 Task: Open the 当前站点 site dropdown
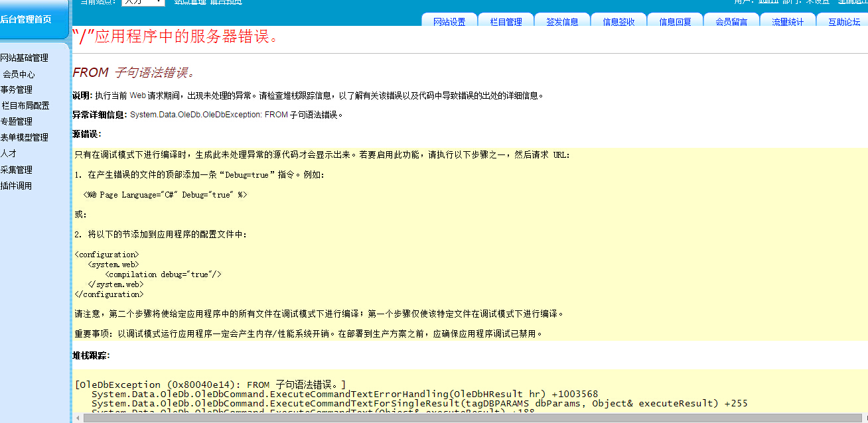(143, 2)
